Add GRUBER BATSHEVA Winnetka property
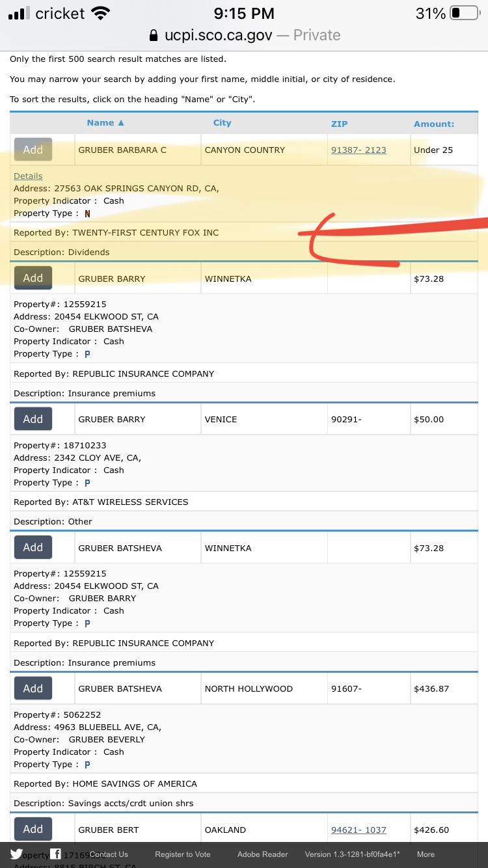Image resolution: width=488 pixels, height=868 pixels. (33, 547)
